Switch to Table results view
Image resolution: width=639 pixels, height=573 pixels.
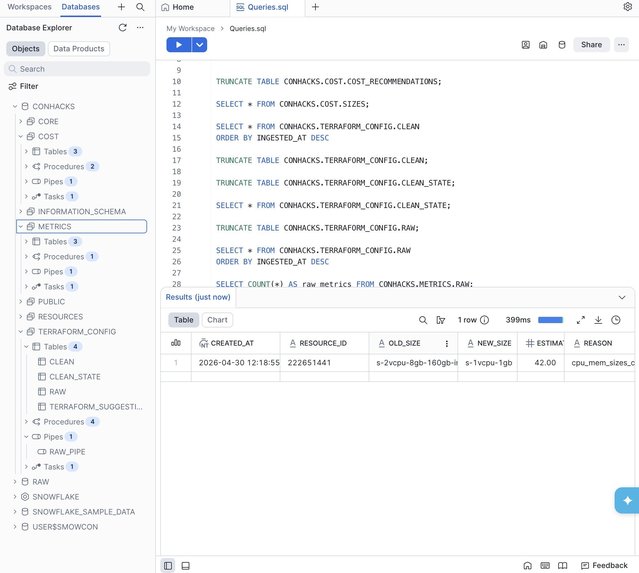(183, 320)
